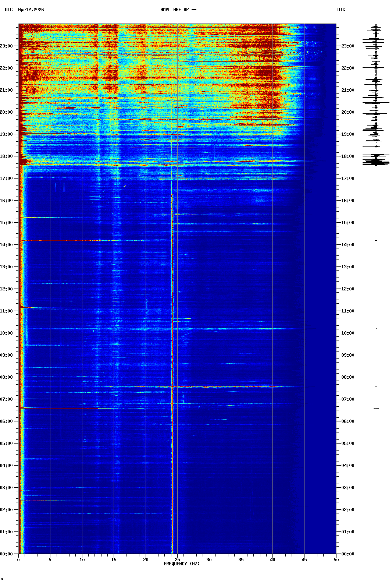The image size is (392, 583).
Task: Select the 01:00 marker on left axis
Action: [x=7, y=532]
